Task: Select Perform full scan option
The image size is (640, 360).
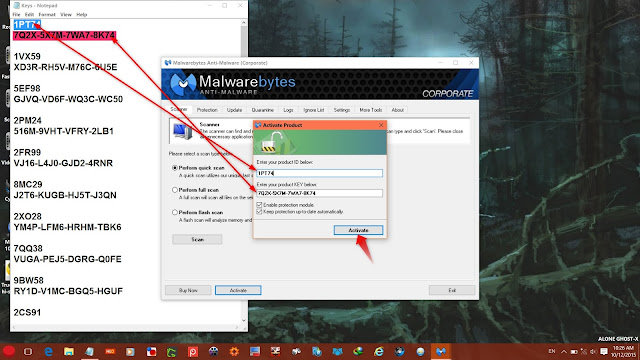Action: point(175,190)
